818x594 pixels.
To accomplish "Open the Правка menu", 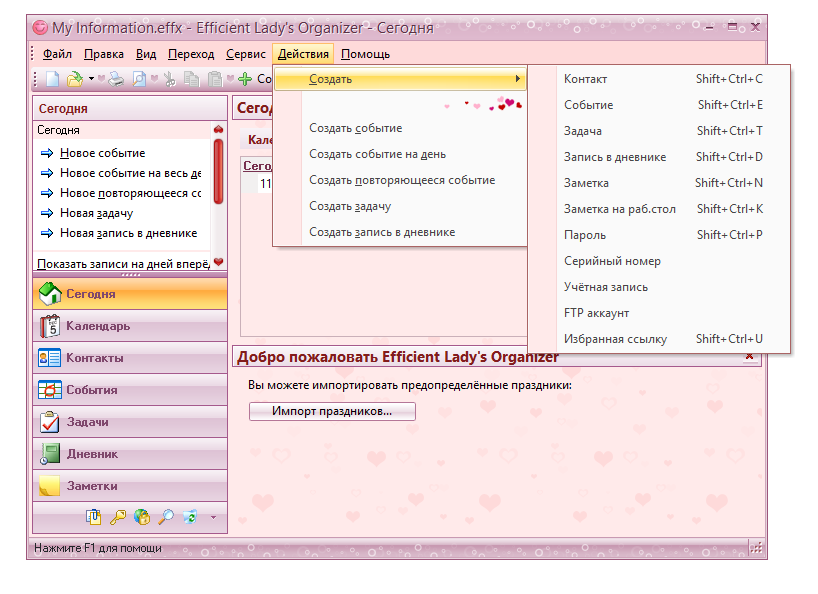I will pos(104,54).
